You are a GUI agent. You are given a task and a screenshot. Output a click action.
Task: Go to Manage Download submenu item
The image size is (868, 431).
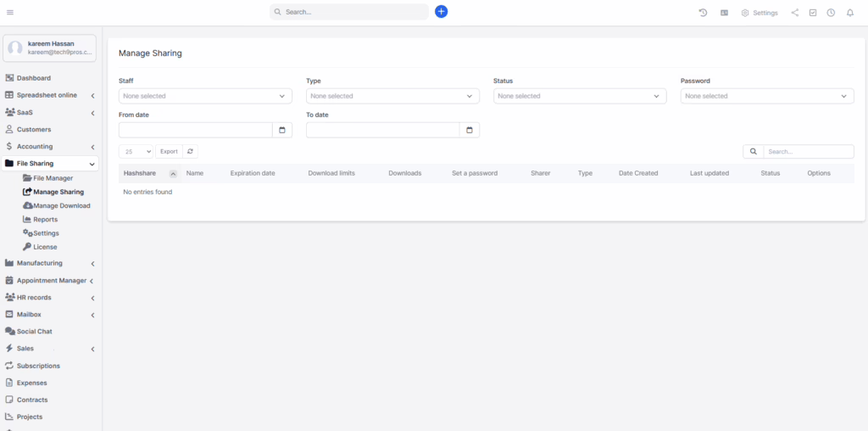(x=61, y=205)
